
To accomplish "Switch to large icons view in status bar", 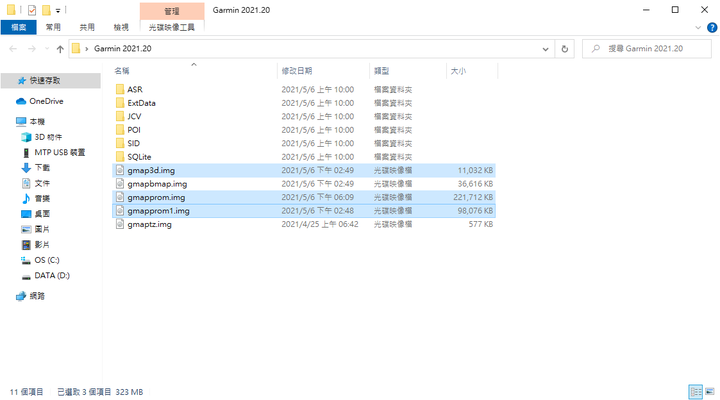I will pos(710,392).
